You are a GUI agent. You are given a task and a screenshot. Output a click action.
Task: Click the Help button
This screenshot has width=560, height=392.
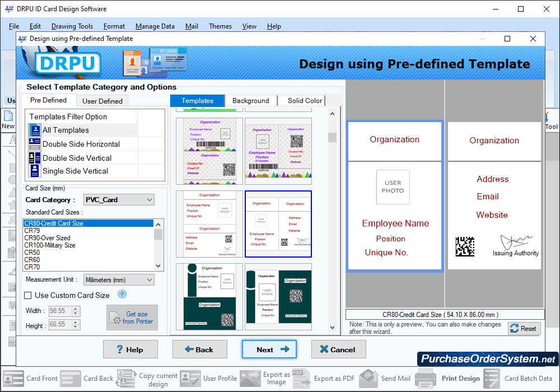point(130,349)
